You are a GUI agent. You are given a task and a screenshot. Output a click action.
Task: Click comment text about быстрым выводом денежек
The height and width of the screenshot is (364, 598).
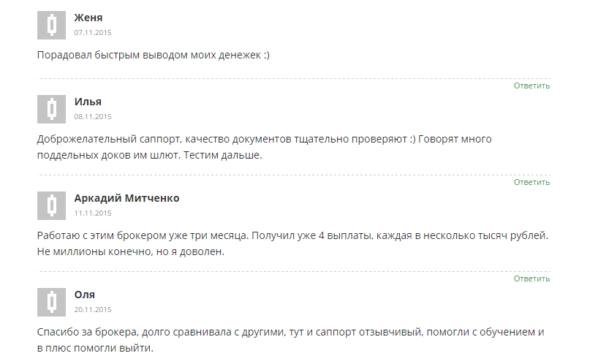(154, 56)
